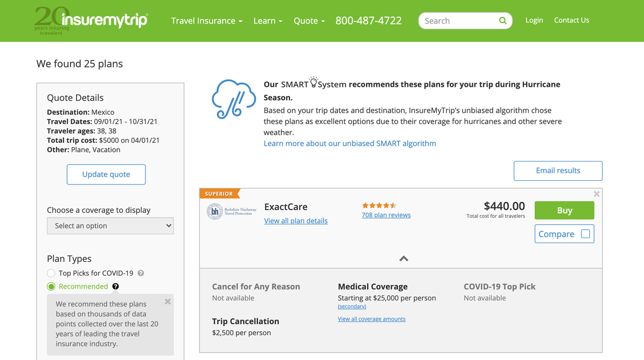
Task: Click the Buy button for ExactCare
Action: point(564,210)
